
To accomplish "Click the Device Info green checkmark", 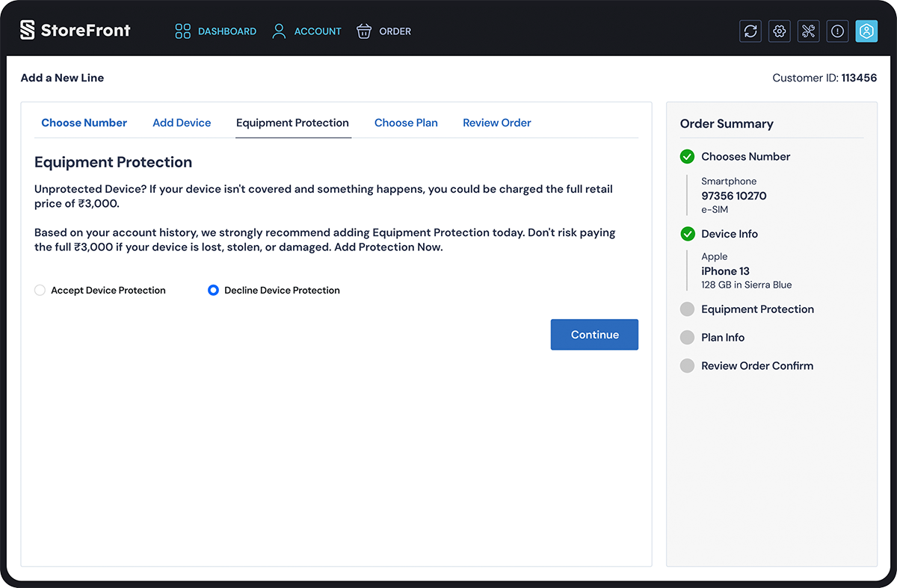I will pos(687,235).
